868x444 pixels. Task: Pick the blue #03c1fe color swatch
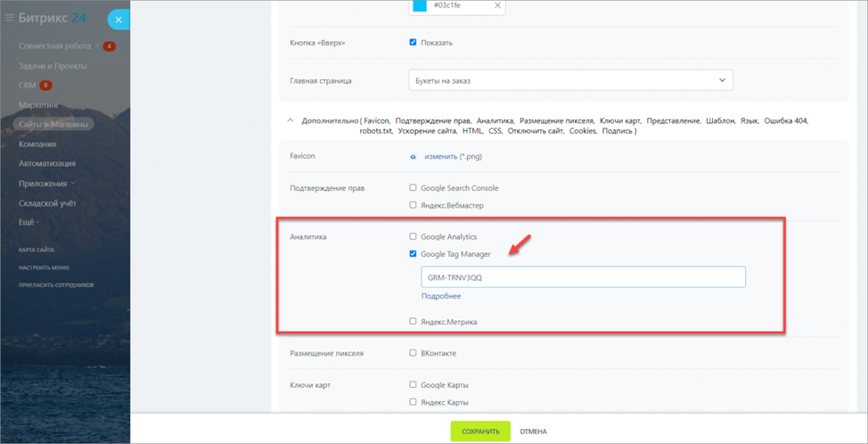(420, 5)
